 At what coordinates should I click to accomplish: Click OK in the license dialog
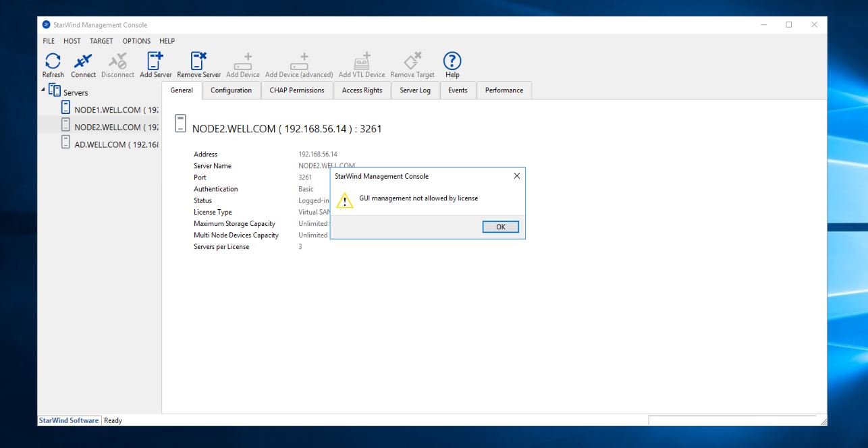501,227
